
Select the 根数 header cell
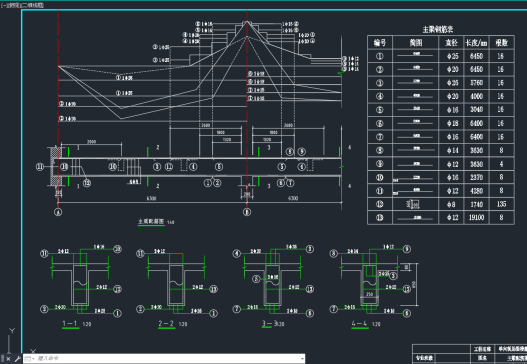pyautogui.click(x=501, y=43)
